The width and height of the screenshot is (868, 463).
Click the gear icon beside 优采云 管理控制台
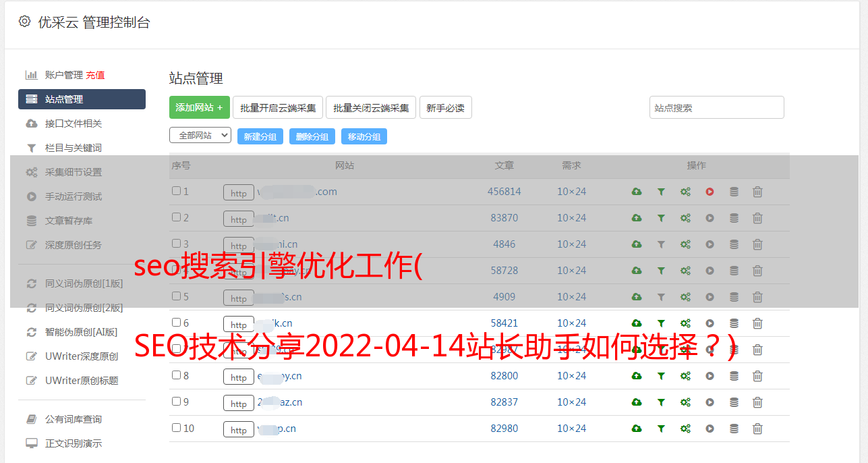pyautogui.click(x=25, y=22)
